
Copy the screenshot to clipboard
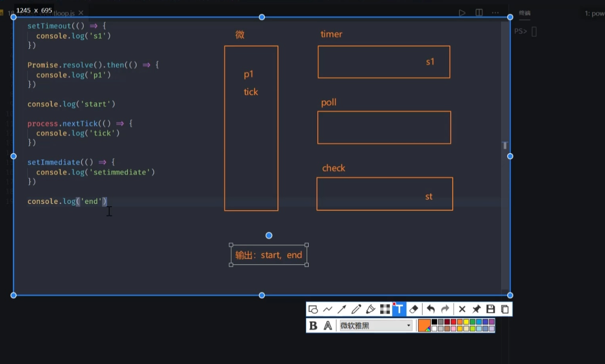pyautogui.click(x=505, y=309)
